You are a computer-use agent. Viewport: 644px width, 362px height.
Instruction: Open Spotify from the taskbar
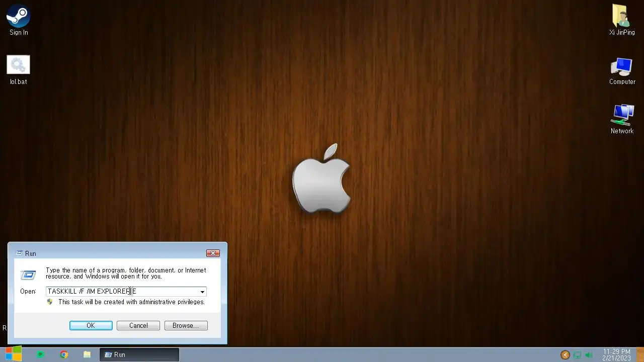click(x=41, y=354)
